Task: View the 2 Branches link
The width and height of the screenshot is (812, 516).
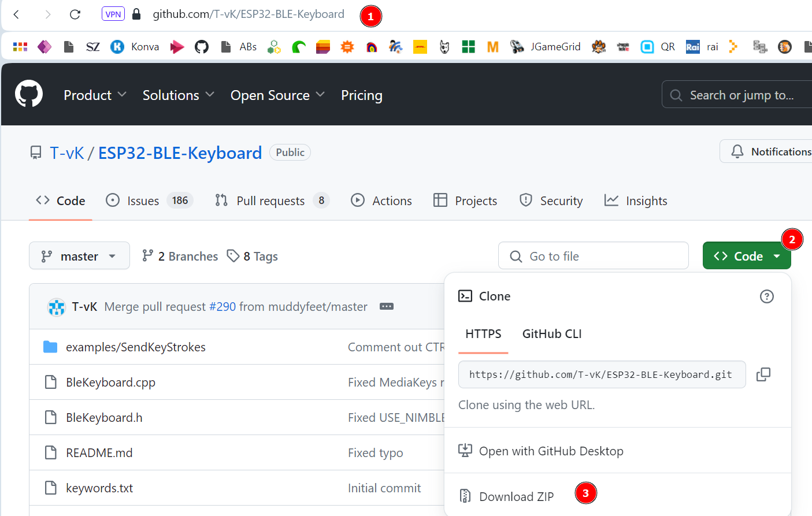Action: (x=180, y=256)
